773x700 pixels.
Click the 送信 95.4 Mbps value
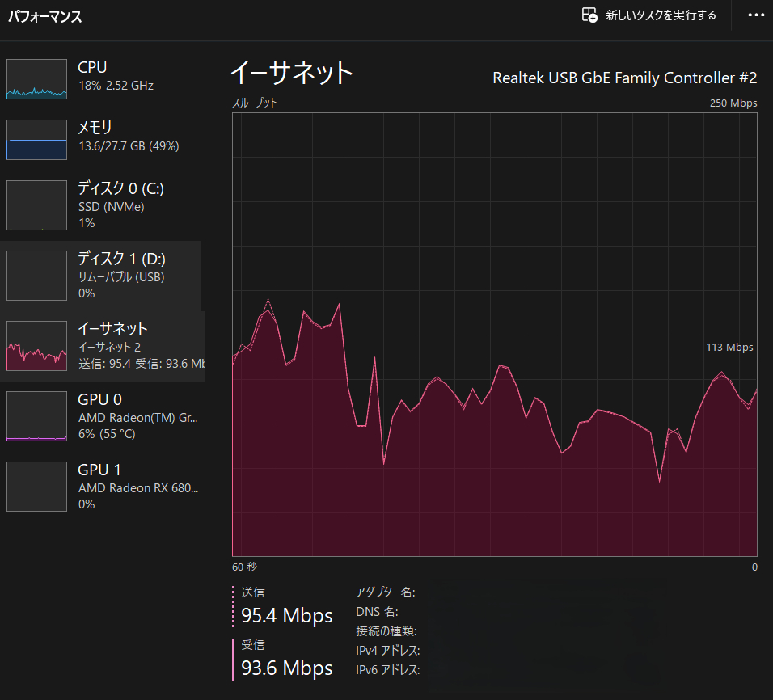[x=286, y=616]
